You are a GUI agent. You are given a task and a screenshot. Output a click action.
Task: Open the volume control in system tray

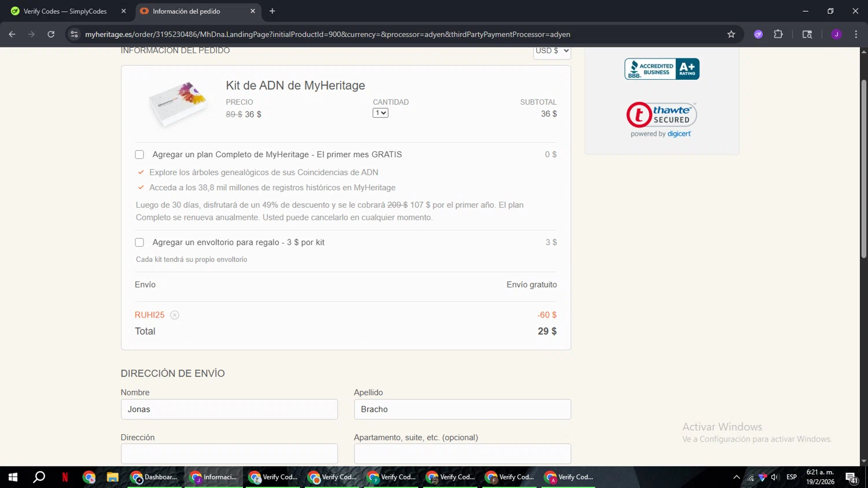(775, 477)
